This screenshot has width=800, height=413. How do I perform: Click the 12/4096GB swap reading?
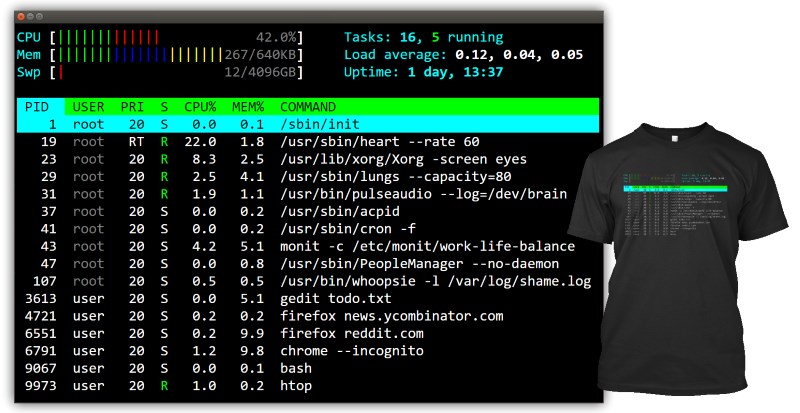260,72
